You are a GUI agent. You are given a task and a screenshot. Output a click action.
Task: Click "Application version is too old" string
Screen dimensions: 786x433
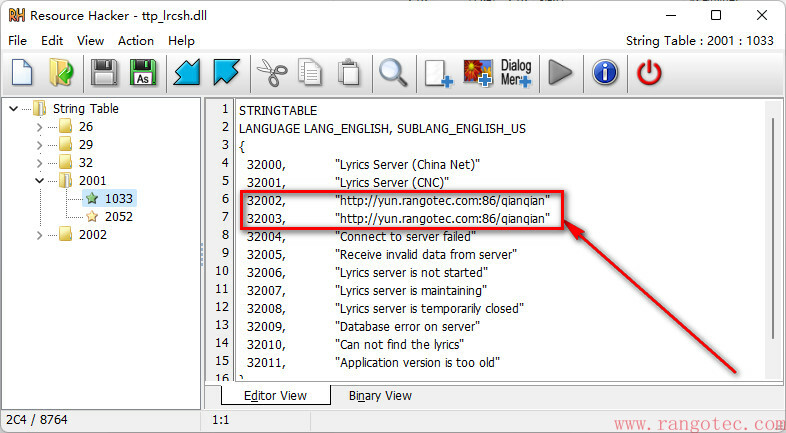(x=418, y=363)
